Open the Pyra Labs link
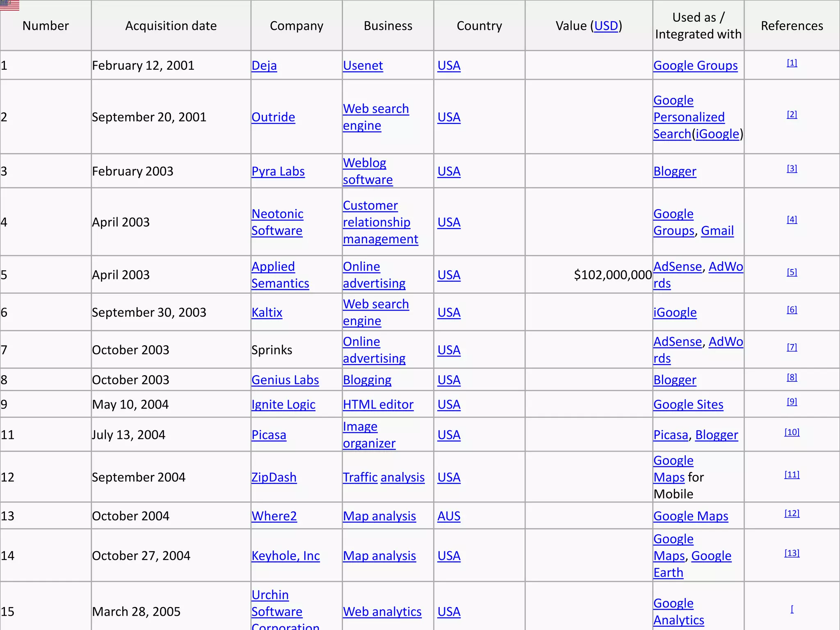840x630 pixels. pos(278,171)
